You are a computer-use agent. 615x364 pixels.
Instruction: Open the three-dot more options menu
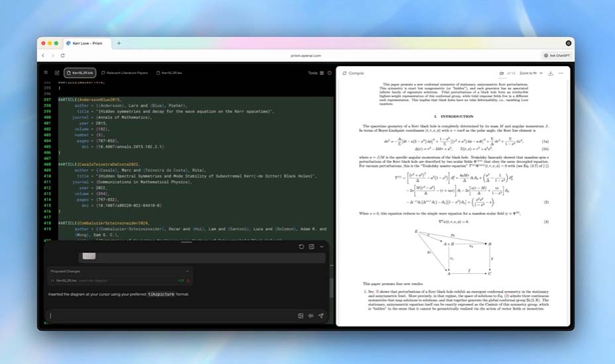coord(561,73)
